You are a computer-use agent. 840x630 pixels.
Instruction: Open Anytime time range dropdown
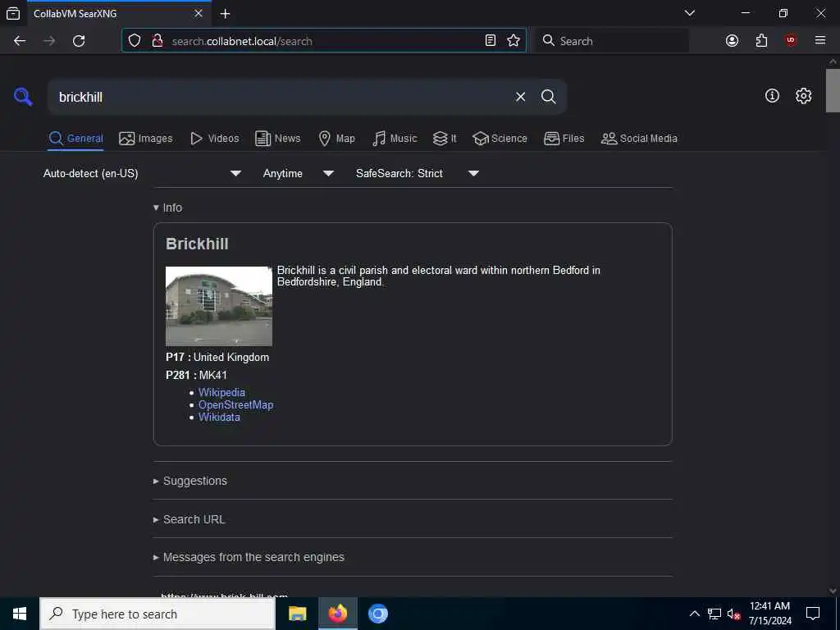click(298, 174)
